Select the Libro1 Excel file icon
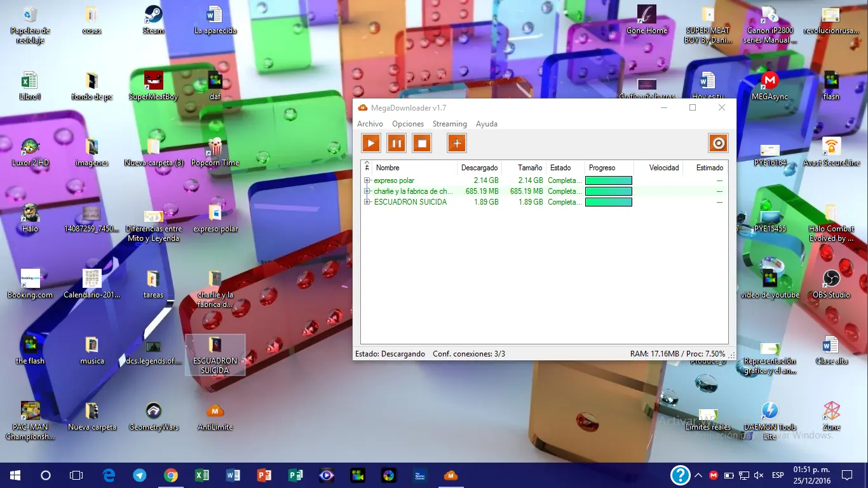Image resolution: width=868 pixels, height=488 pixels. tap(30, 85)
